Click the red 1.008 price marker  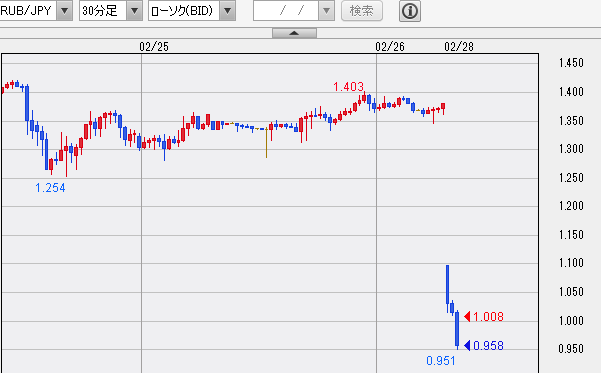point(484,317)
